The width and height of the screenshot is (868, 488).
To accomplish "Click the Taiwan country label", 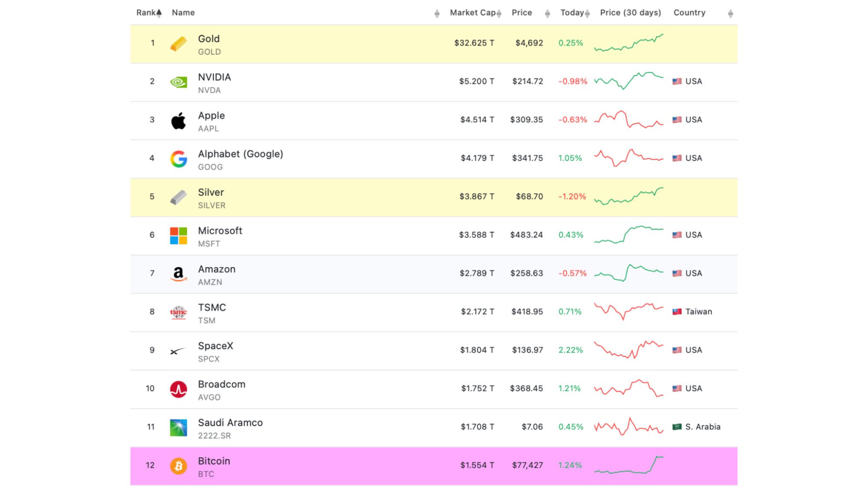I will pyautogui.click(x=699, y=312).
